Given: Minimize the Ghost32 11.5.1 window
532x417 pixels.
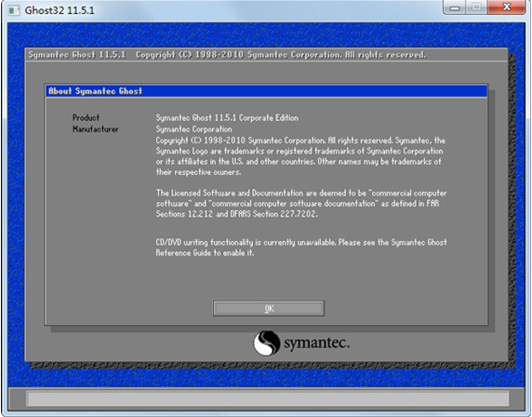Looking at the screenshot, I should [455, 7].
